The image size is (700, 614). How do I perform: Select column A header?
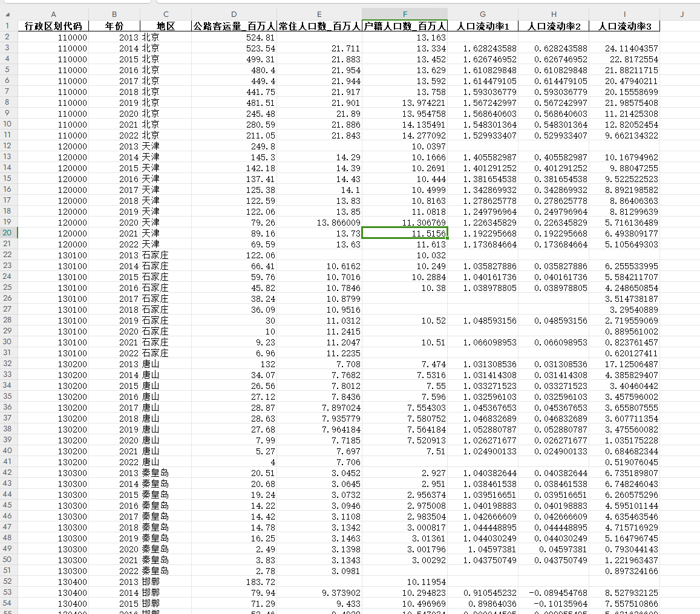53,14
